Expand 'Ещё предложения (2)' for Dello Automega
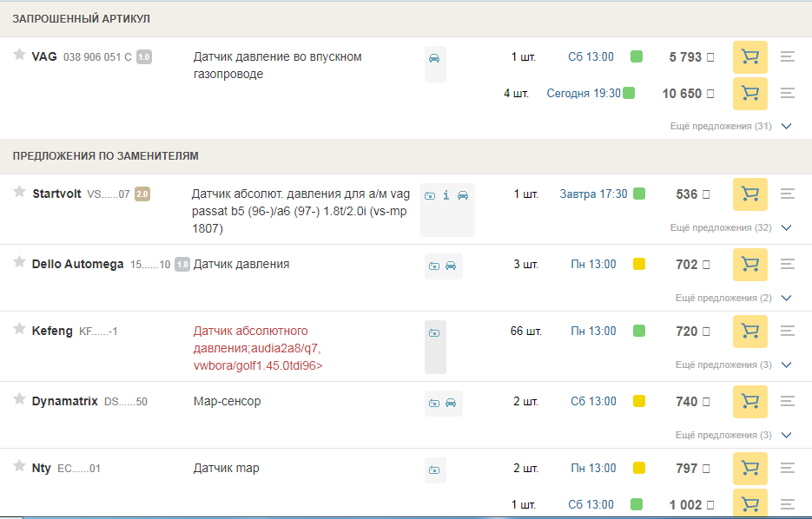812x519 pixels. point(734,298)
